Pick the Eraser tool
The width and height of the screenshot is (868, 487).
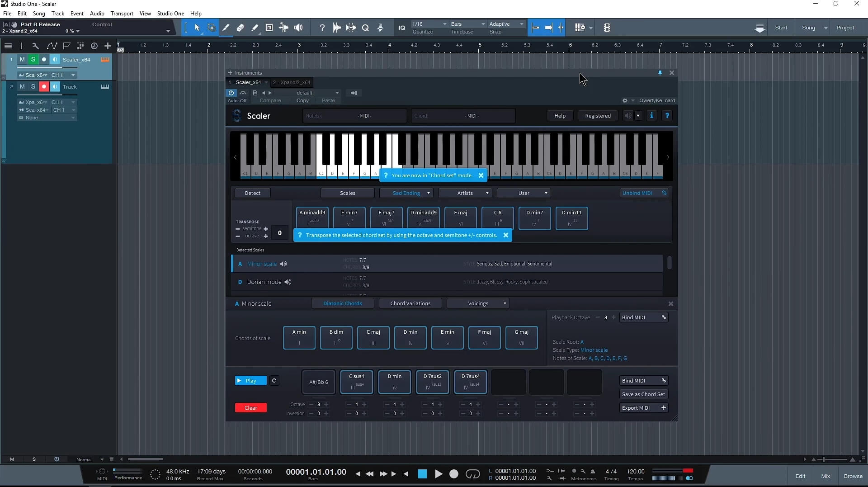pyautogui.click(x=240, y=28)
